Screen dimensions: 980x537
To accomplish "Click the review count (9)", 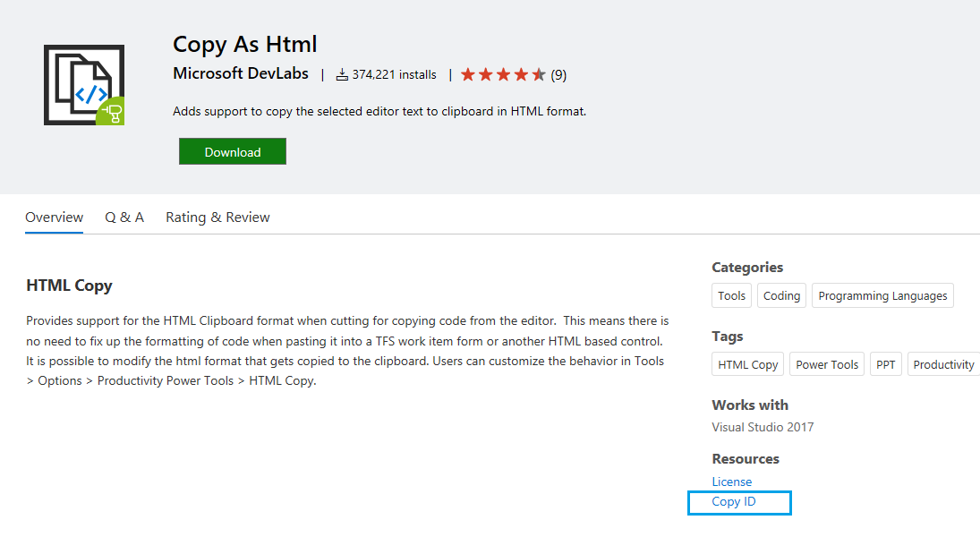I will coord(558,75).
